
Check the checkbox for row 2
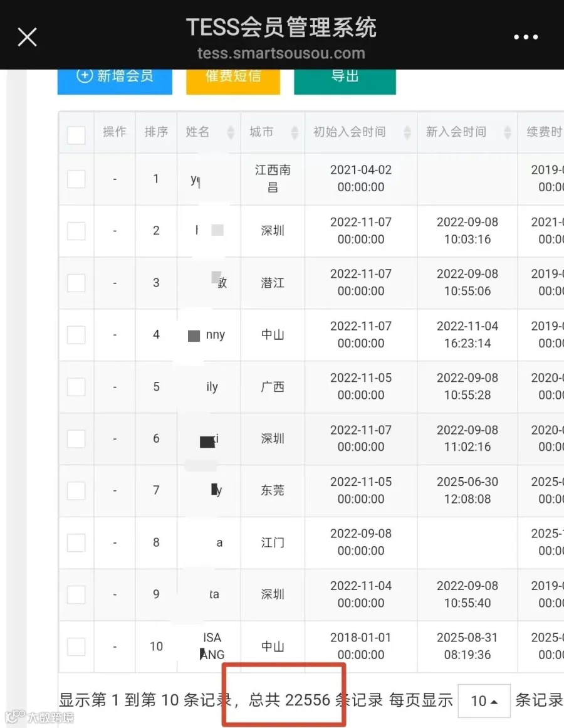pyautogui.click(x=76, y=231)
